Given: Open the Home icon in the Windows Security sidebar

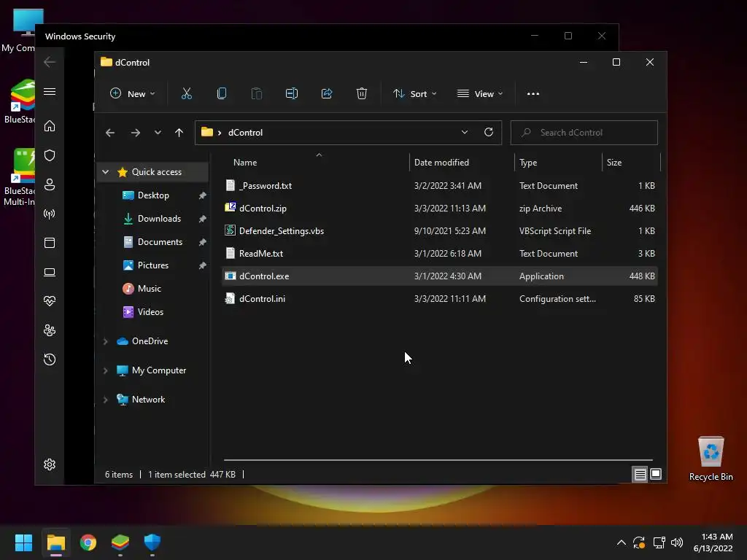Looking at the screenshot, I should point(50,126).
